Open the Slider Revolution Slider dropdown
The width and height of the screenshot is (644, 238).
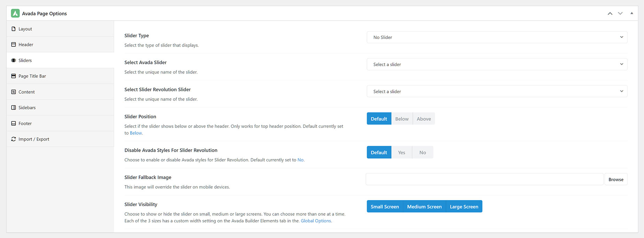tap(497, 92)
